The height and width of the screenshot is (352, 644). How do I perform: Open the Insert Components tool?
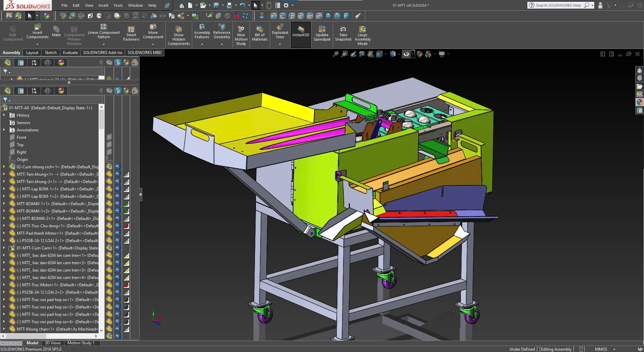38,32
